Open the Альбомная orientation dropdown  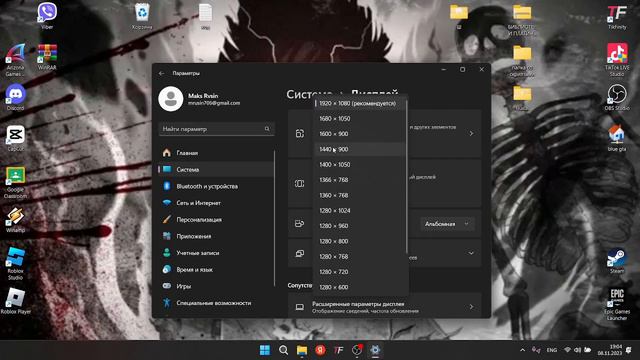pos(447,224)
